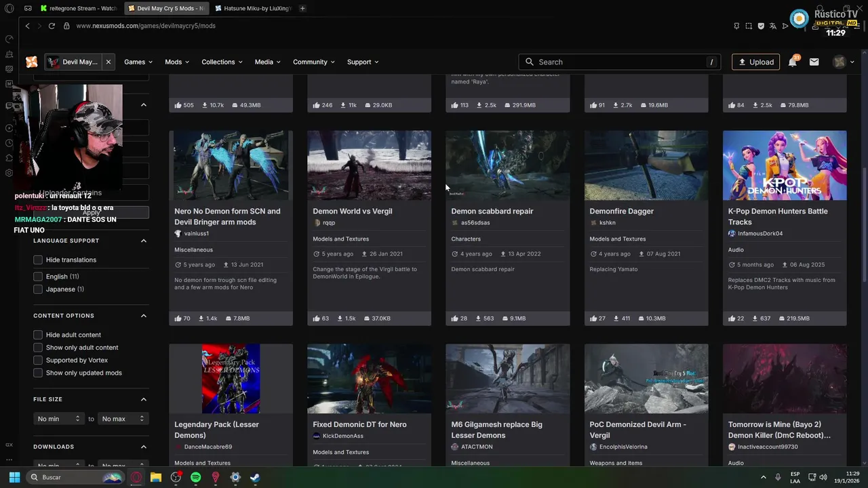
Task: Open the Games menu
Action: coord(138,62)
